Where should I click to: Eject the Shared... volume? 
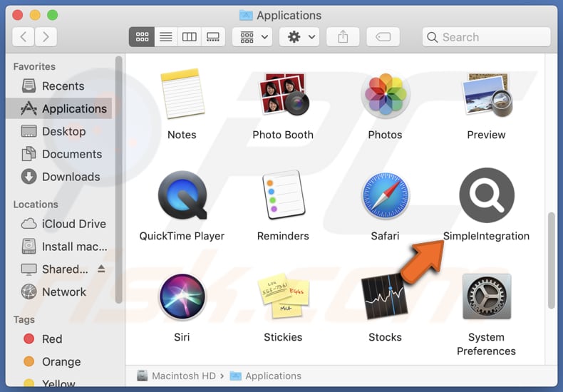click(x=102, y=269)
